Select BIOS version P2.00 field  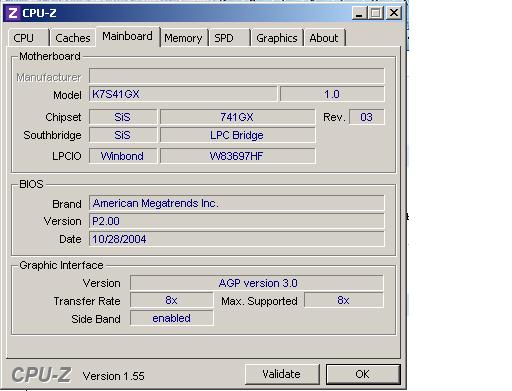click(237, 221)
